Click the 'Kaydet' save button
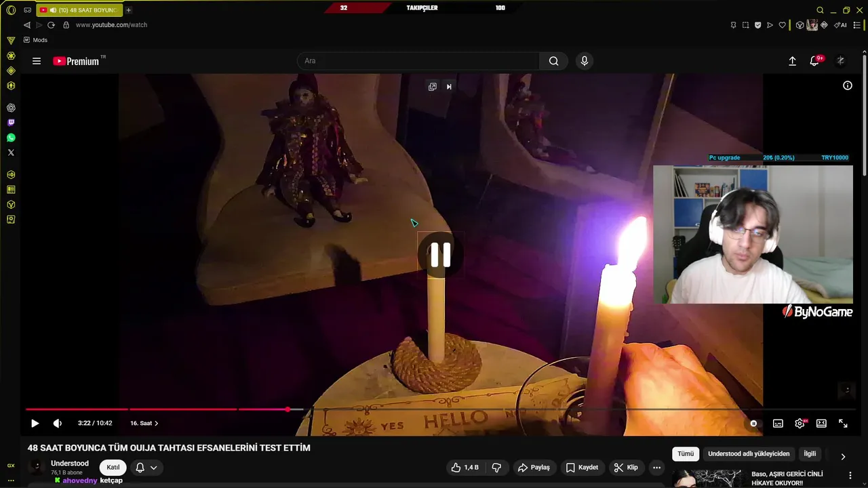Screen dimensions: 868x488 click(x=582, y=467)
